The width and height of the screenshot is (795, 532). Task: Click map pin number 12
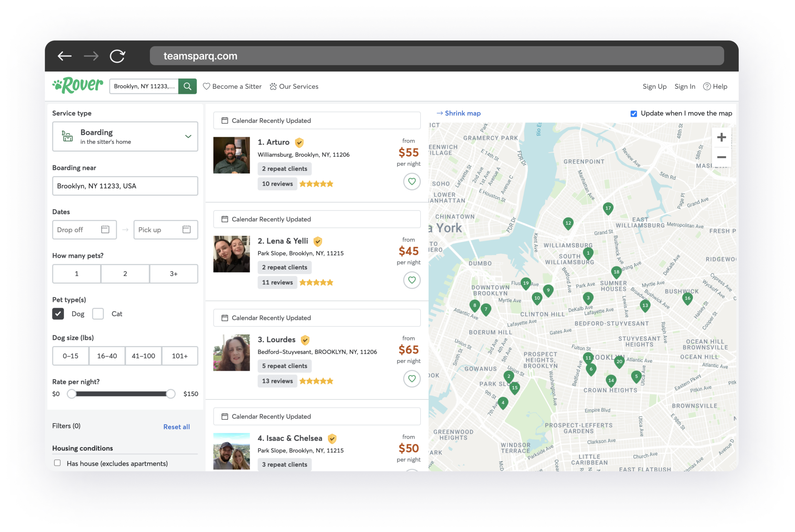[x=568, y=224]
